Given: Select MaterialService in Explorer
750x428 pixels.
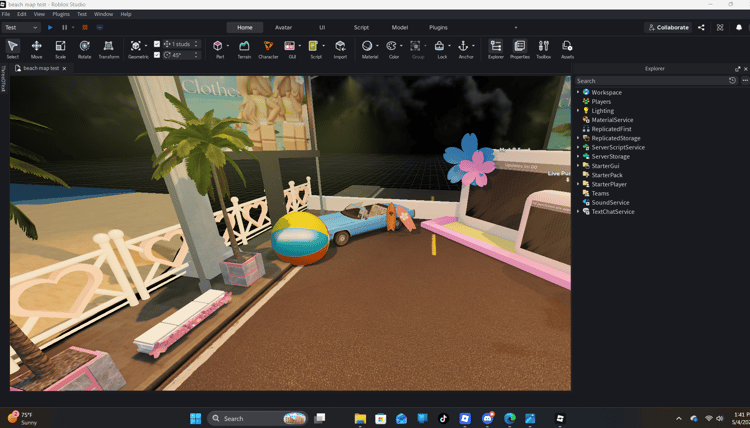Looking at the screenshot, I should [x=612, y=120].
